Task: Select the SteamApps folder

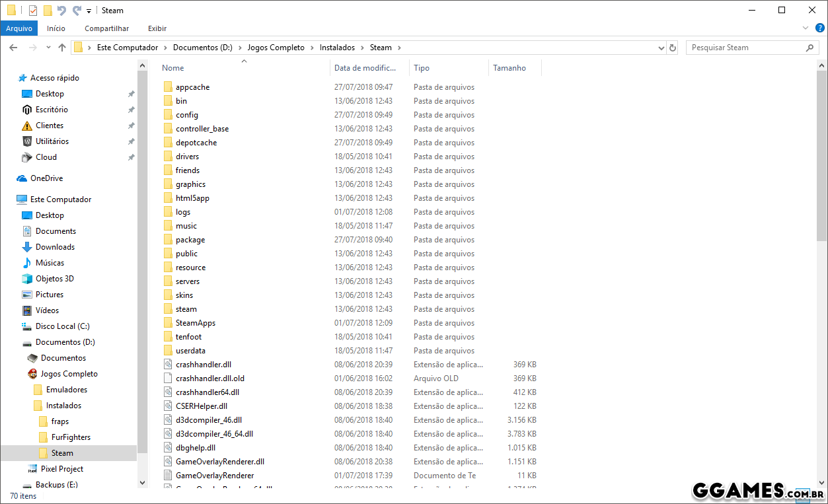Action: click(x=196, y=323)
